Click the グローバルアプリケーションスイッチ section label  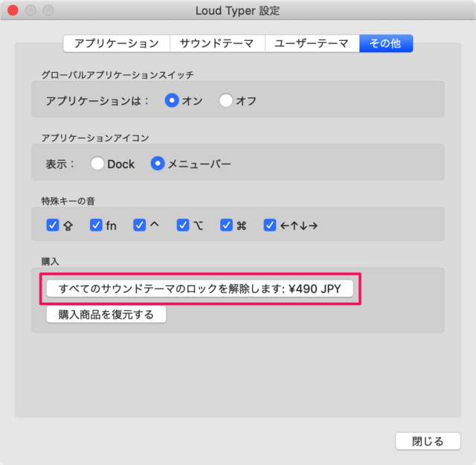pos(118,74)
